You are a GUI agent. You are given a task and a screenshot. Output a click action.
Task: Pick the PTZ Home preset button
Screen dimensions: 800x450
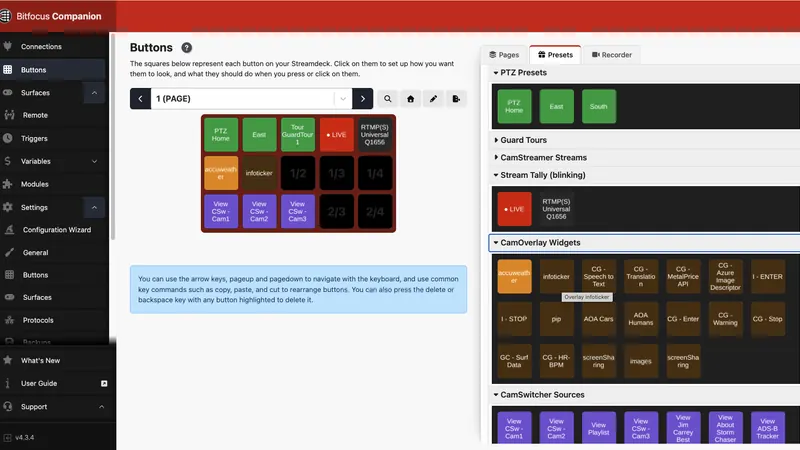point(514,107)
